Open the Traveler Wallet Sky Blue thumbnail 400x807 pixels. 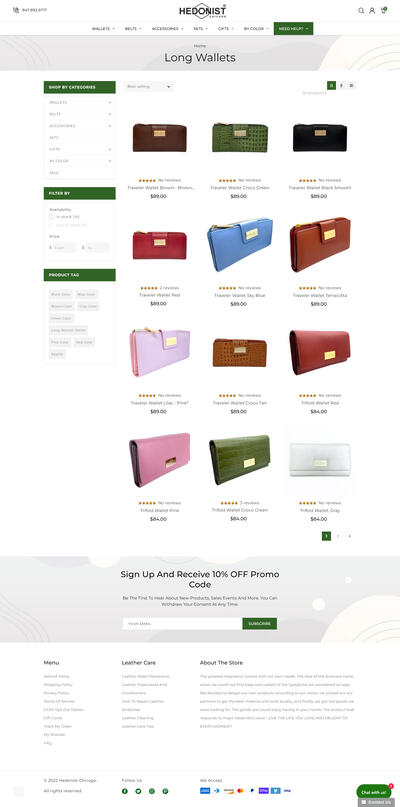click(x=239, y=244)
